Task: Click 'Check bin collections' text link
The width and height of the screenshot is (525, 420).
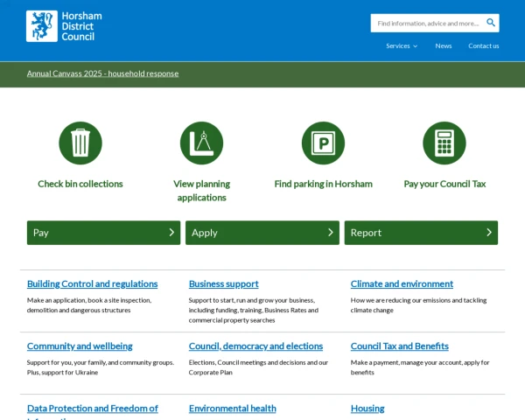Action: [80, 184]
